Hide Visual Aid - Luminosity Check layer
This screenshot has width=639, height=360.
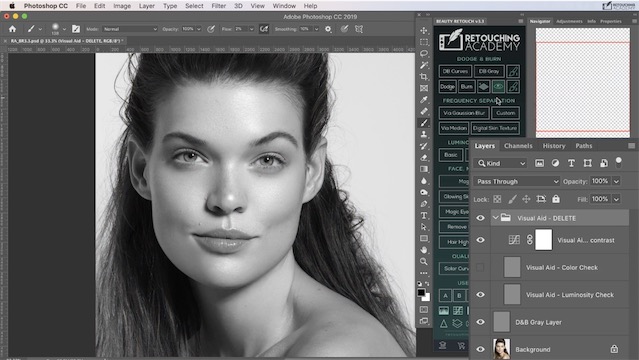(480, 295)
